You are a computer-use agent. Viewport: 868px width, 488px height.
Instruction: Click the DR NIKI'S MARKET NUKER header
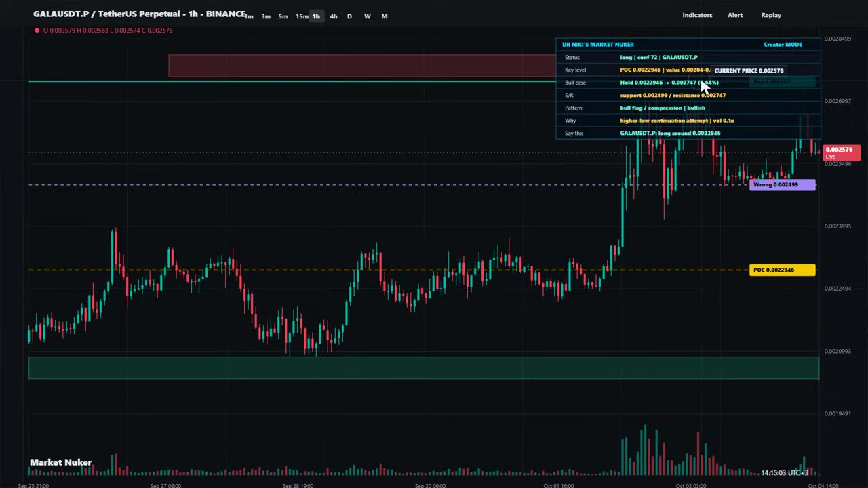597,45
